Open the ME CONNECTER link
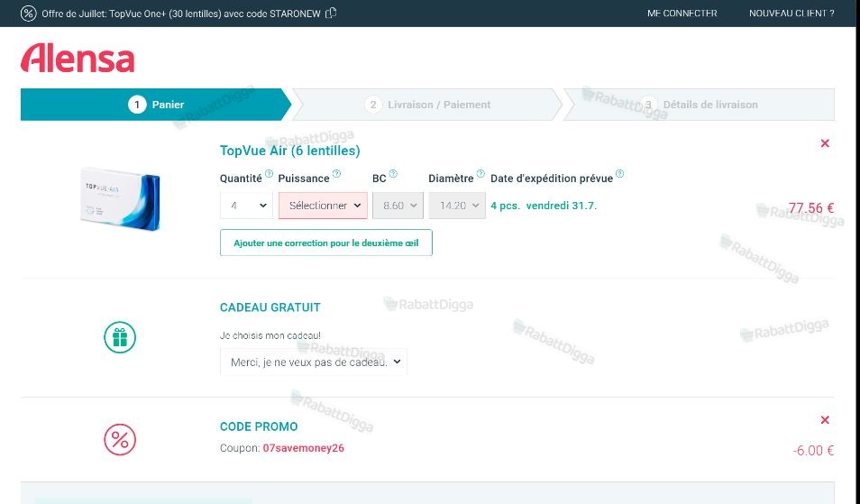 pos(682,14)
